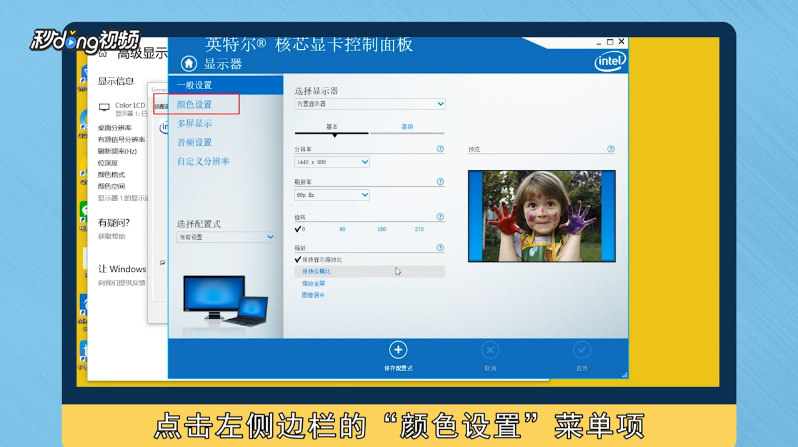This screenshot has height=447, width=798.
Task: Open help icon for 分辨率
Action: pos(440,149)
